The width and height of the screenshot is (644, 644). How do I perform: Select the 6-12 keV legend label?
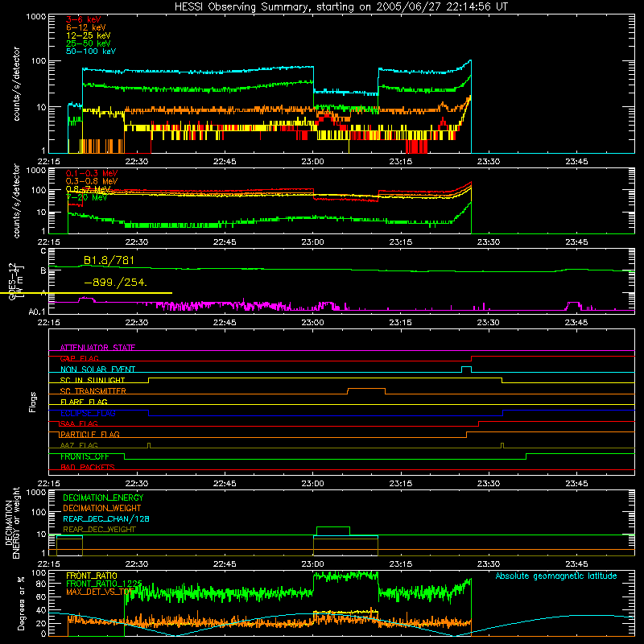click(86, 27)
